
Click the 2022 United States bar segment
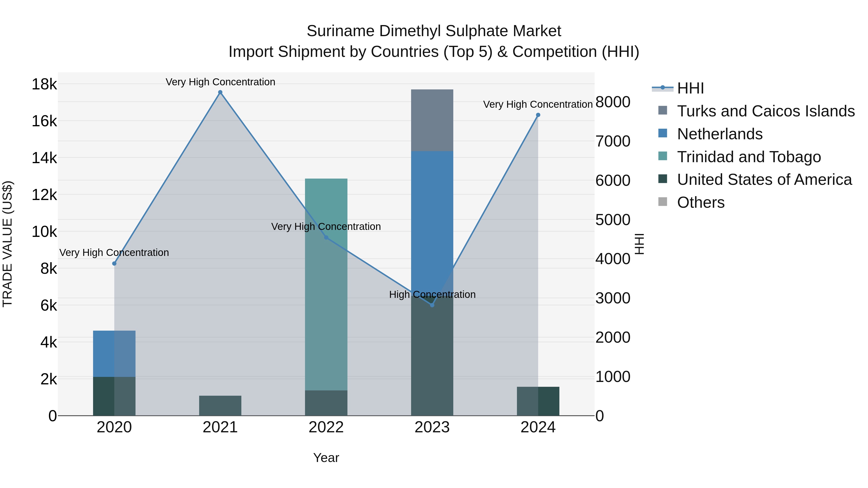point(326,403)
